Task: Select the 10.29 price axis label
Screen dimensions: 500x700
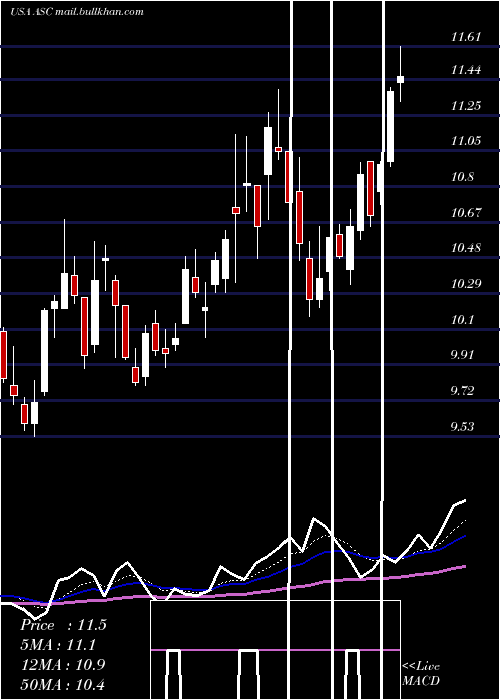Action: click(x=466, y=283)
